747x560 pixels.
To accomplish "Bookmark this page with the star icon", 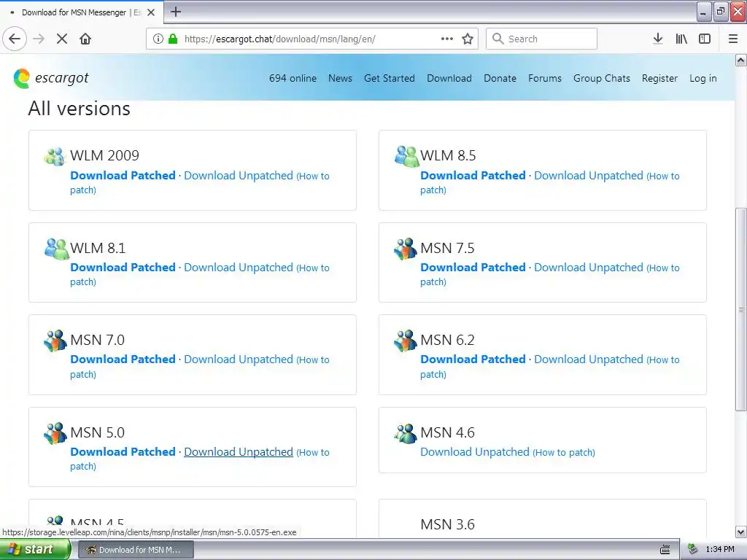I will (468, 39).
